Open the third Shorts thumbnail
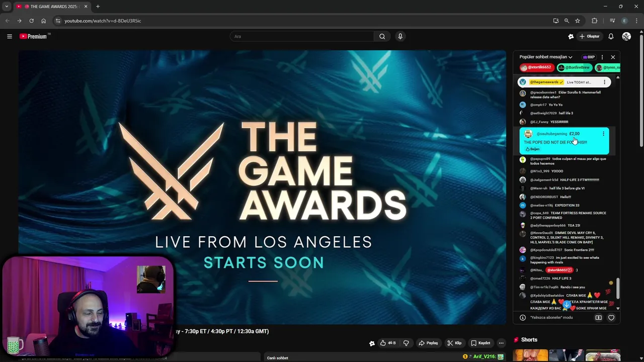644x362 pixels. pos(603,355)
